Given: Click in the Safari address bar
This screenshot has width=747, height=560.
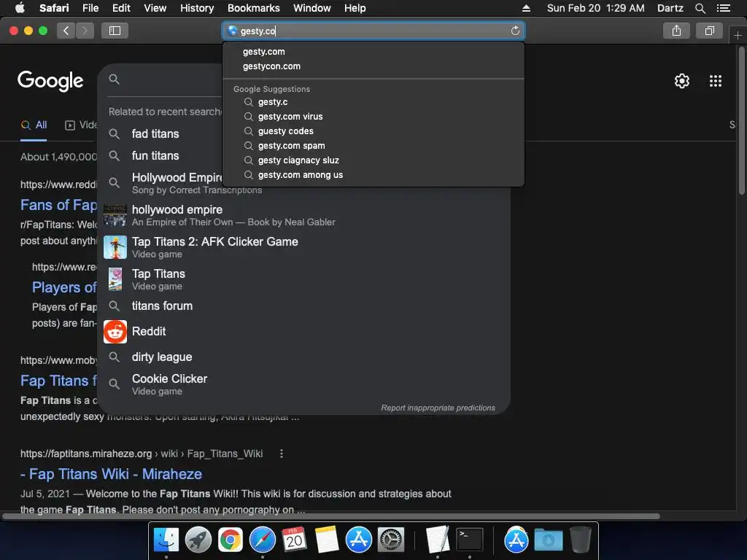Looking at the screenshot, I should (373, 31).
